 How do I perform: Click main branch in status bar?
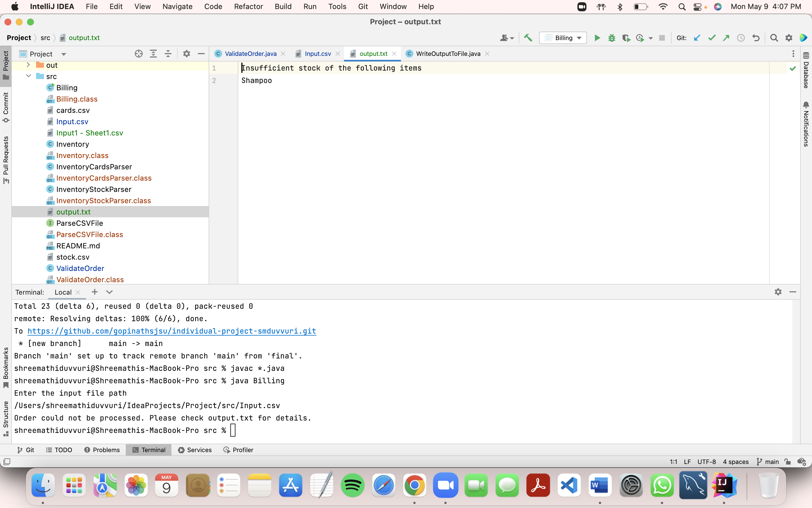767,462
